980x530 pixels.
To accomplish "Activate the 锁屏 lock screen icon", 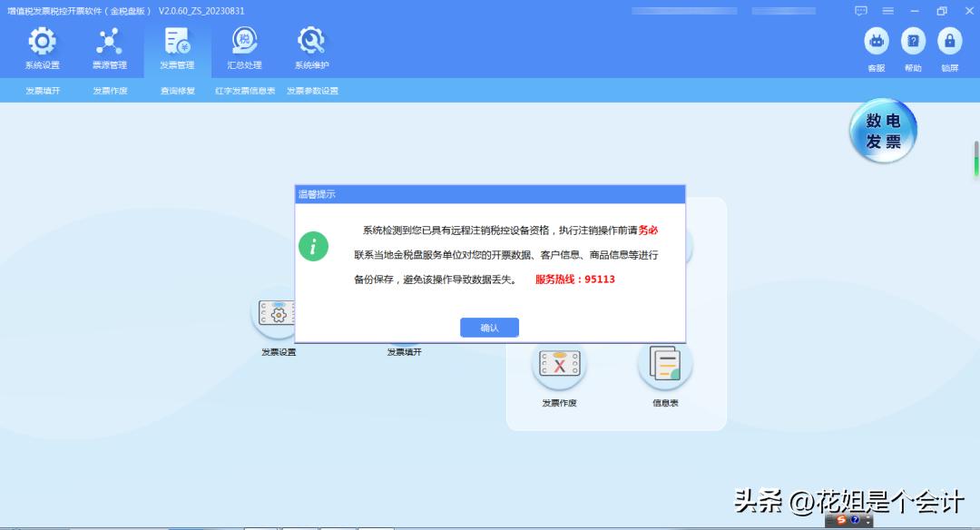I will (x=950, y=43).
